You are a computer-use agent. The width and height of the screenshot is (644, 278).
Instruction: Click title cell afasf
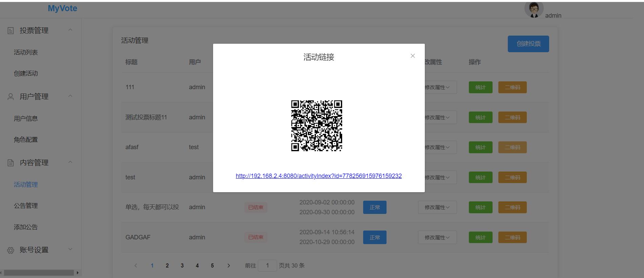coord(132,147)
